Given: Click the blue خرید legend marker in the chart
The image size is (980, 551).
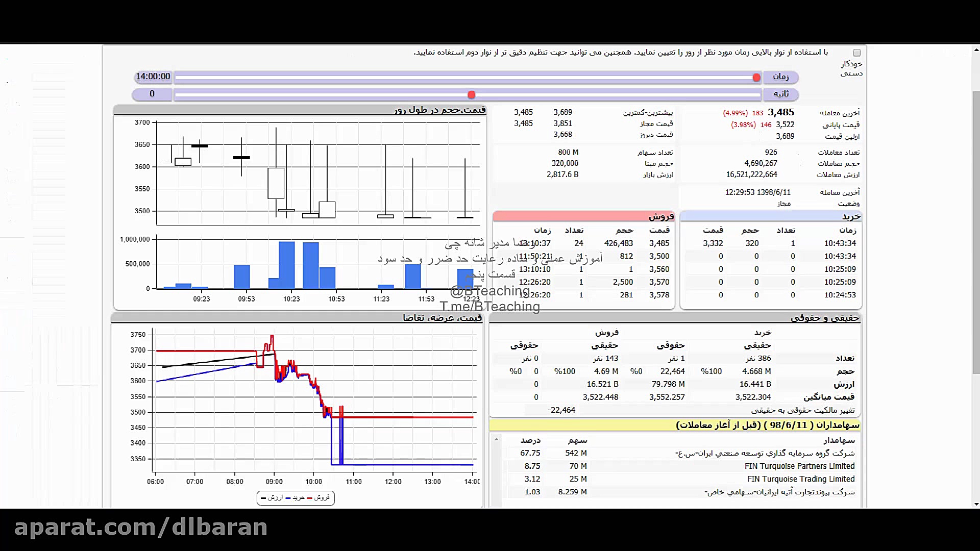Looking at the screenshot, I should [x=288, y=498].
